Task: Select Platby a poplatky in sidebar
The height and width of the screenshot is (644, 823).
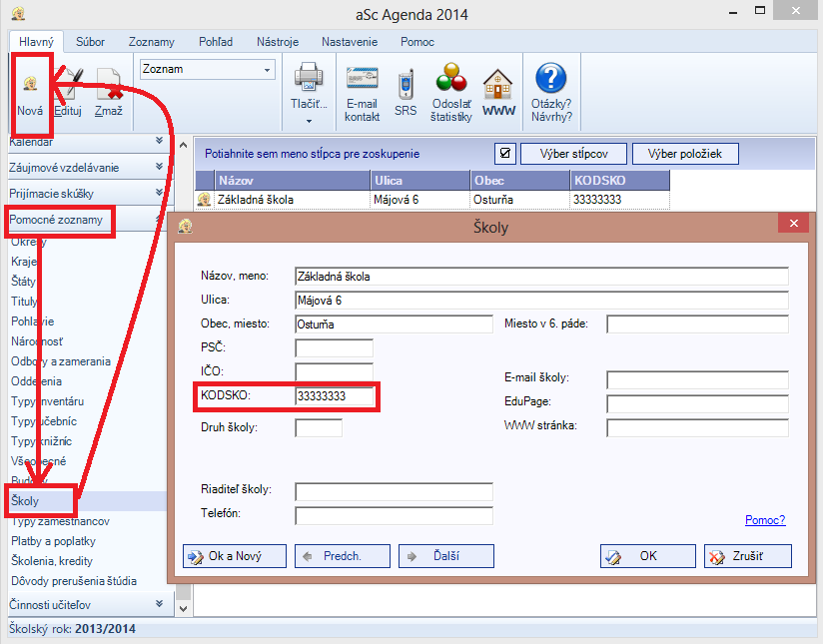Action: pyautogui.click(x=54, y=541)
